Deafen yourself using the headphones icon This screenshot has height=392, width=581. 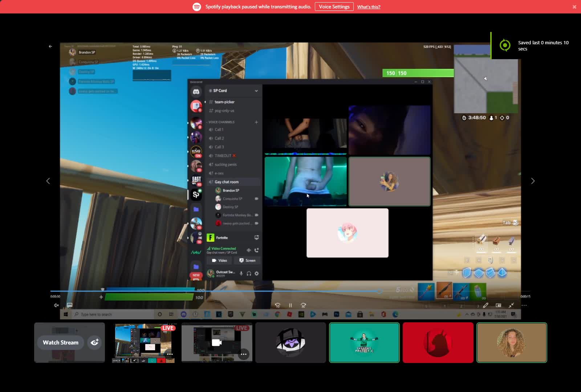click(249, 273)
